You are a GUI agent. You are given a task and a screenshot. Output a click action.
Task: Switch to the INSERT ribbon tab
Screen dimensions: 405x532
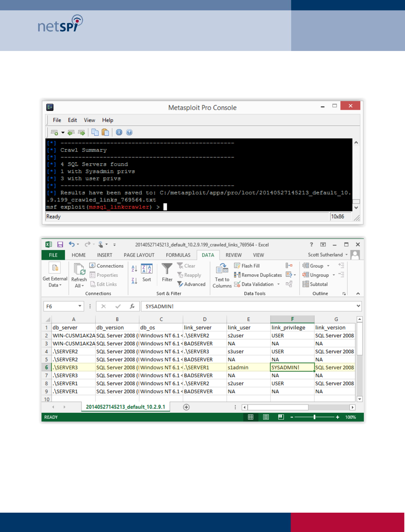tap(105, 255)
